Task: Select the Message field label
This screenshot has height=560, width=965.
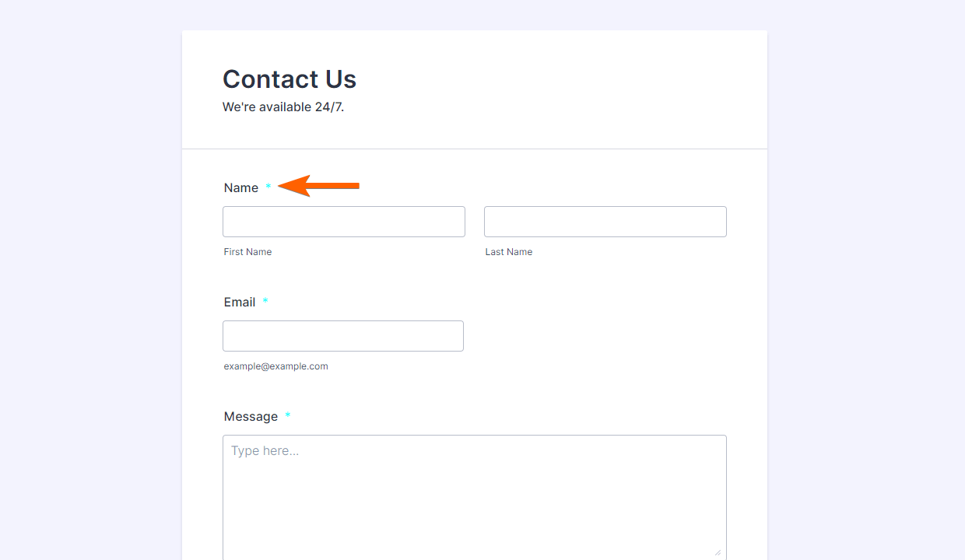Action: (x=251, y=417)
